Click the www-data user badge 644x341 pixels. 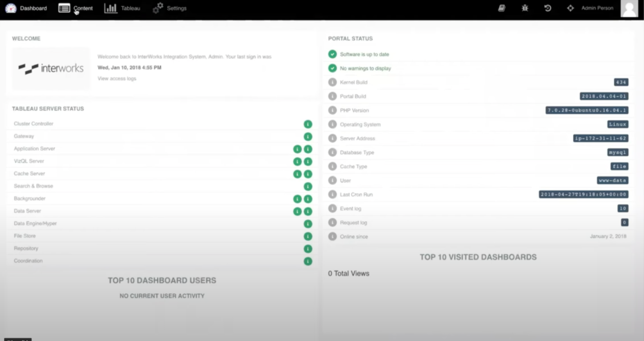[612, 180]
